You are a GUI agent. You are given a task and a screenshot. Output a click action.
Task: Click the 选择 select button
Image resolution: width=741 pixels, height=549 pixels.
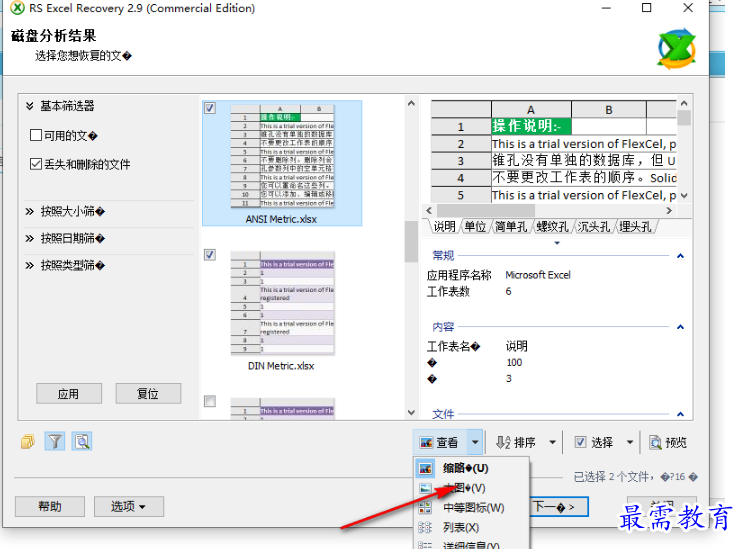click(595, 442)
